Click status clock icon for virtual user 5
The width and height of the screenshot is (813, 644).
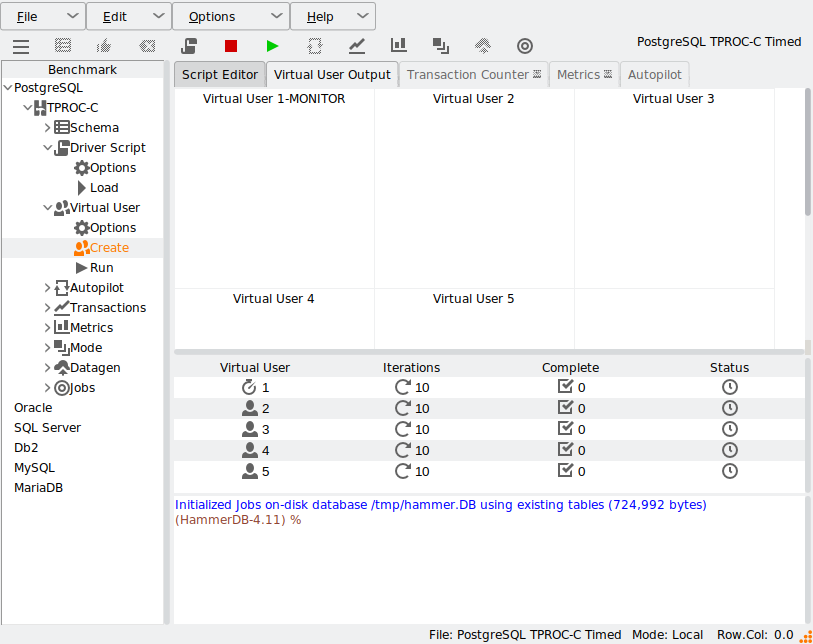[730, 471]
